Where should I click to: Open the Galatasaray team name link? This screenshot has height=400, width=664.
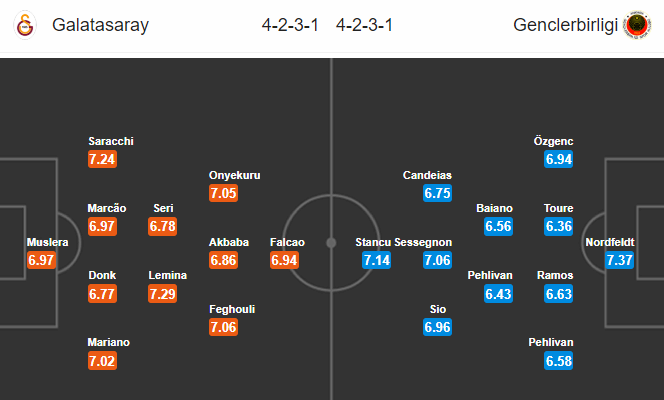100,25
